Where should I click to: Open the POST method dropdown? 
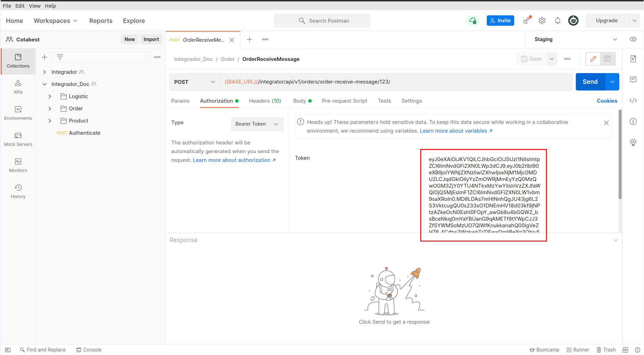(194, 82)
